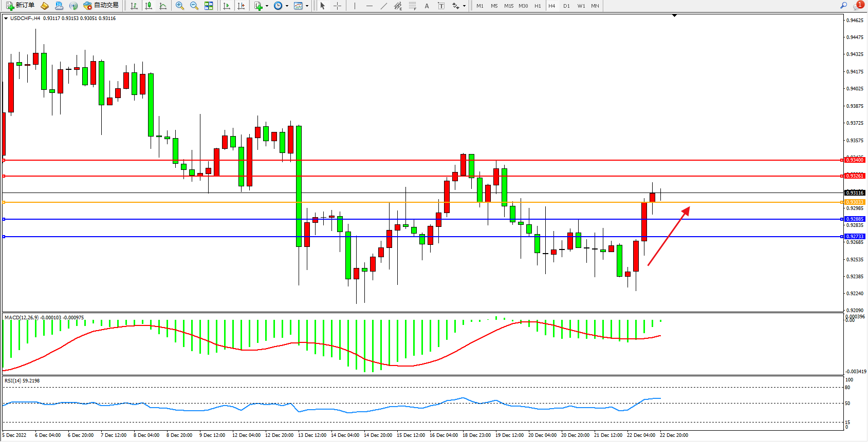The image size is (868, 442).
Task: Select the trendline drawing tool
Action: pyautogui.click(x=383, y=6)
